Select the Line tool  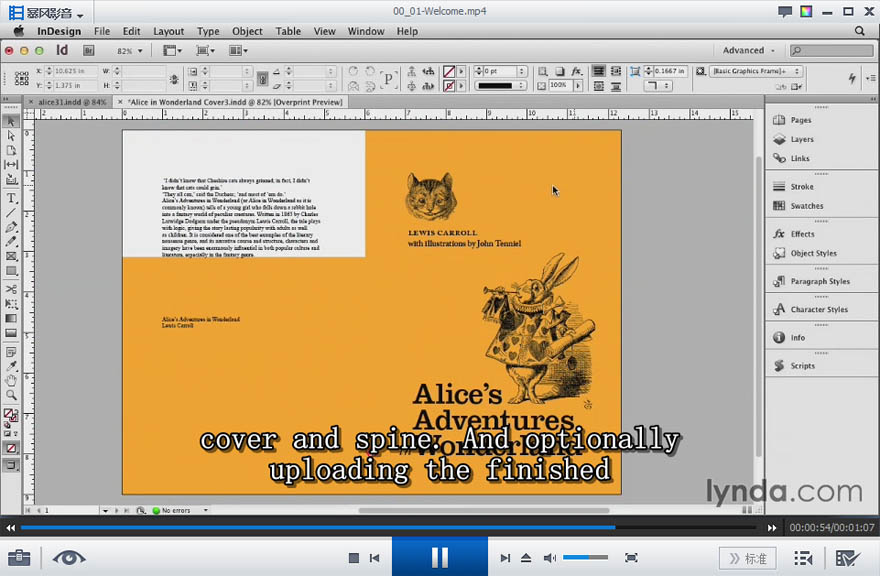[11, 213]
